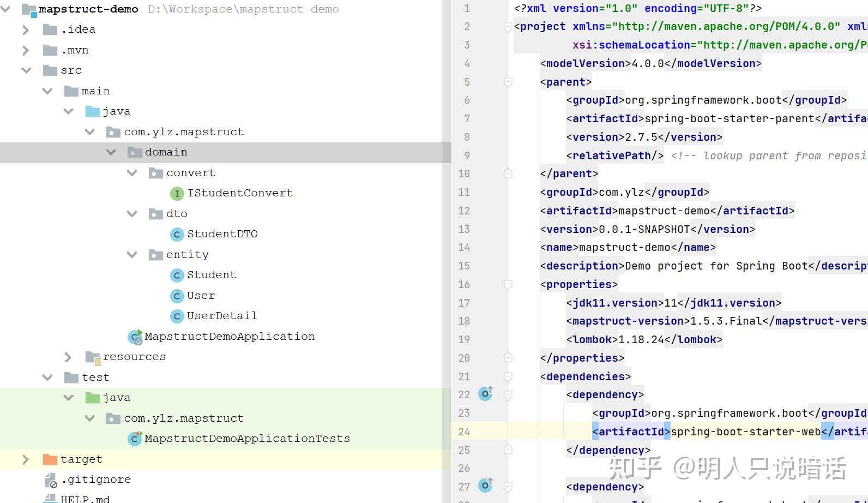Click the mapstruct-demo project module icon
This screenshot has width=868, height=503.
click(29, 9)
